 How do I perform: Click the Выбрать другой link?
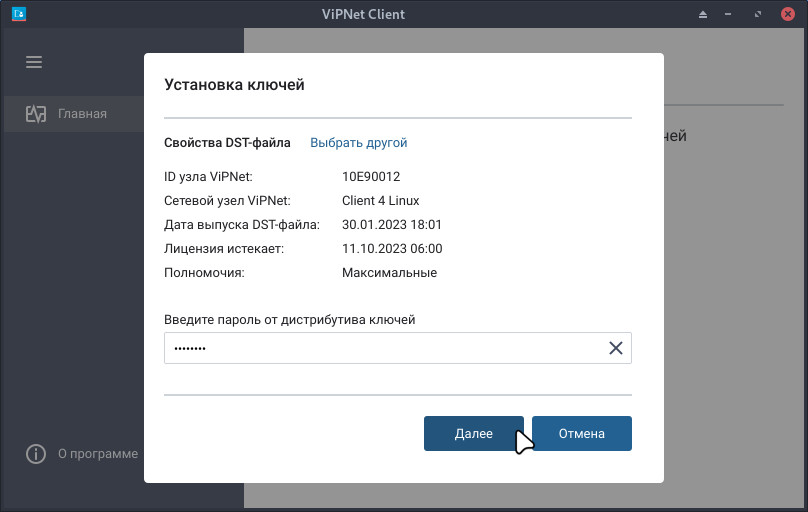[359, 143]
